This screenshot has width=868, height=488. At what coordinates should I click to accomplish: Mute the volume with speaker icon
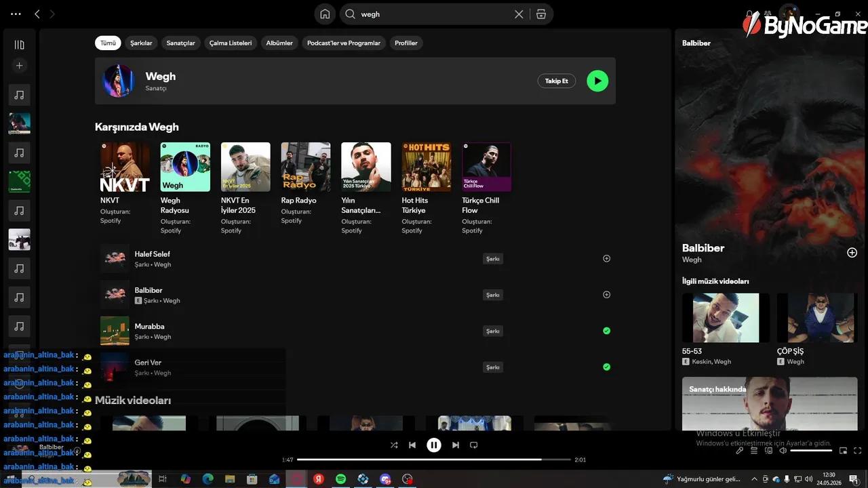tap(783, 450)
